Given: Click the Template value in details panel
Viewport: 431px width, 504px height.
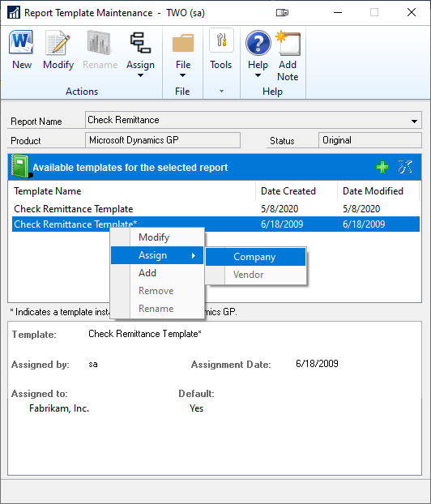Looking at the screenshot, I should click(x=145, y=334).
